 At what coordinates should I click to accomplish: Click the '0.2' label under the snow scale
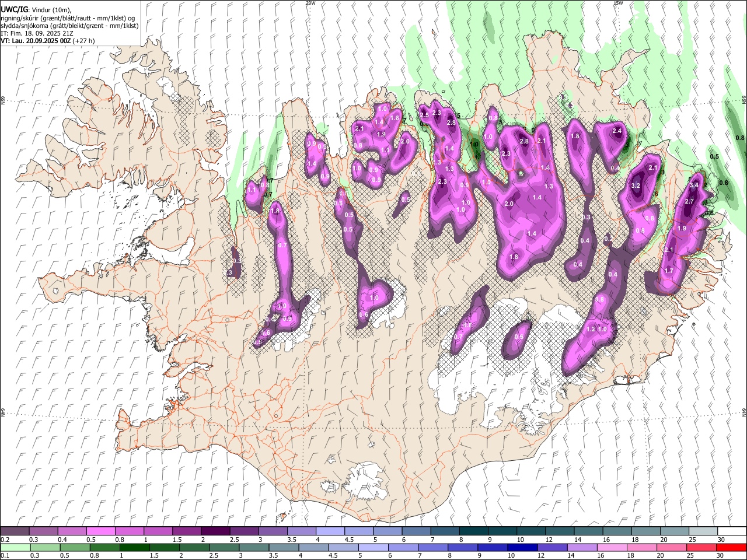click(x=5, y=540)
